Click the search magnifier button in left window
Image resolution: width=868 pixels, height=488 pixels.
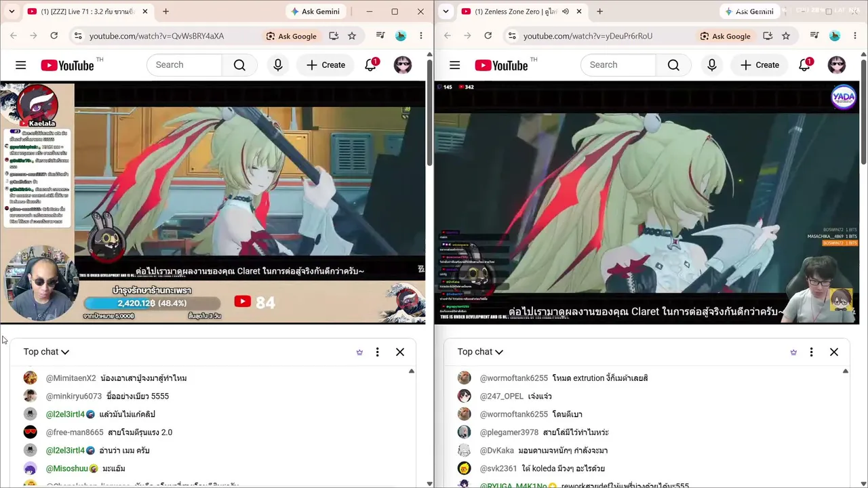pyautogui.click(x=239, y=65)
